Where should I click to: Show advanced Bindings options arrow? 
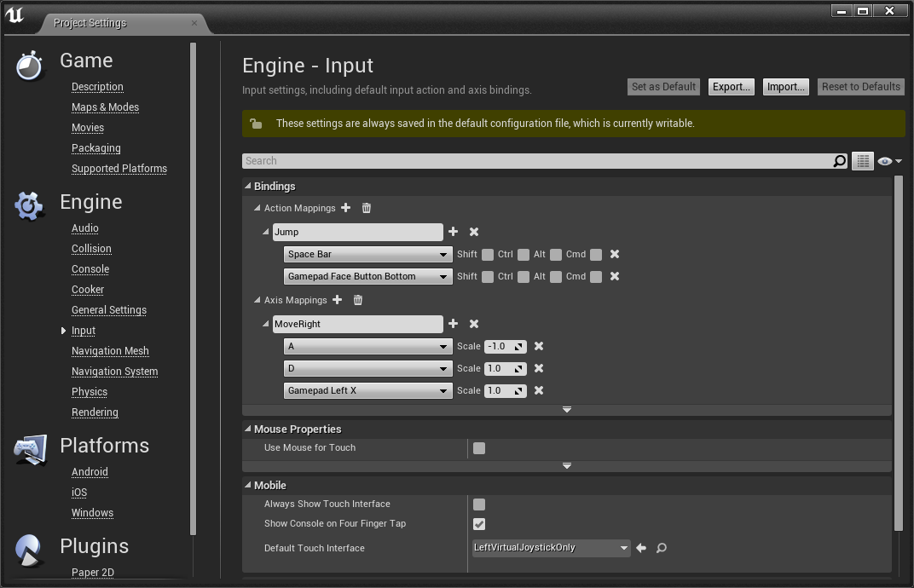pos(567,410)
